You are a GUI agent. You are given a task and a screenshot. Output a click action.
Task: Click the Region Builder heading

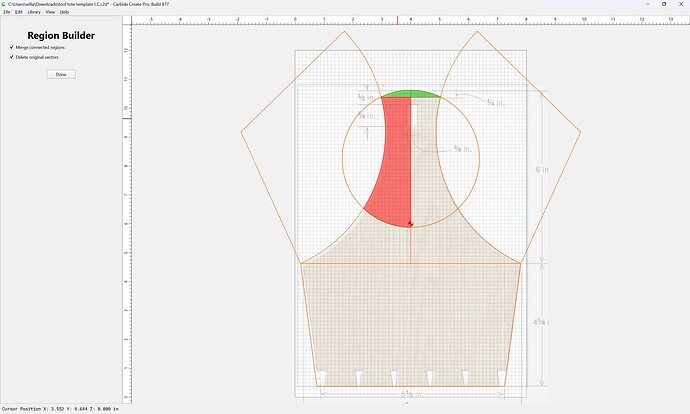[61, 36]
